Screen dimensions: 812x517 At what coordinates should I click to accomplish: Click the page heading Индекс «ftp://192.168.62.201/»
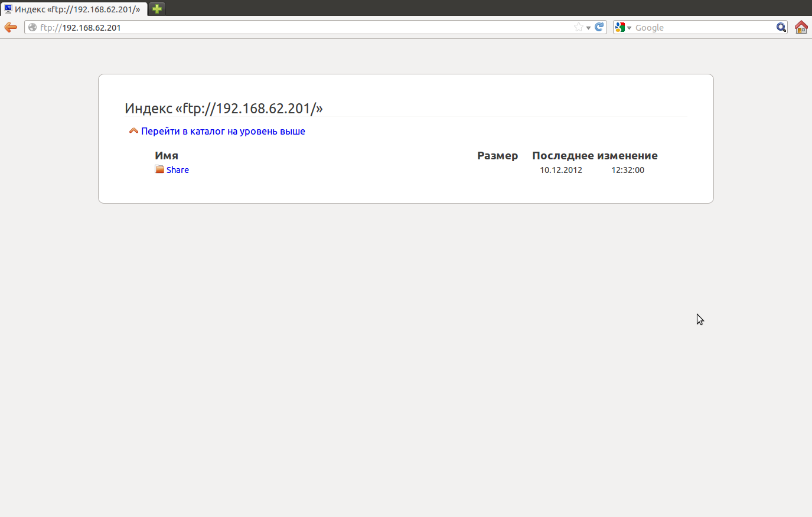224,108
